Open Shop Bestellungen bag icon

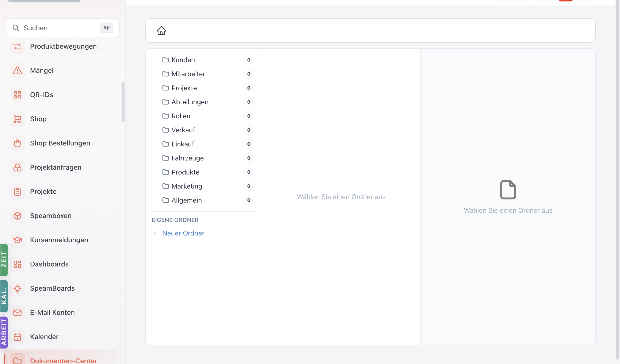pyautogui.click(x=17, y=143)
